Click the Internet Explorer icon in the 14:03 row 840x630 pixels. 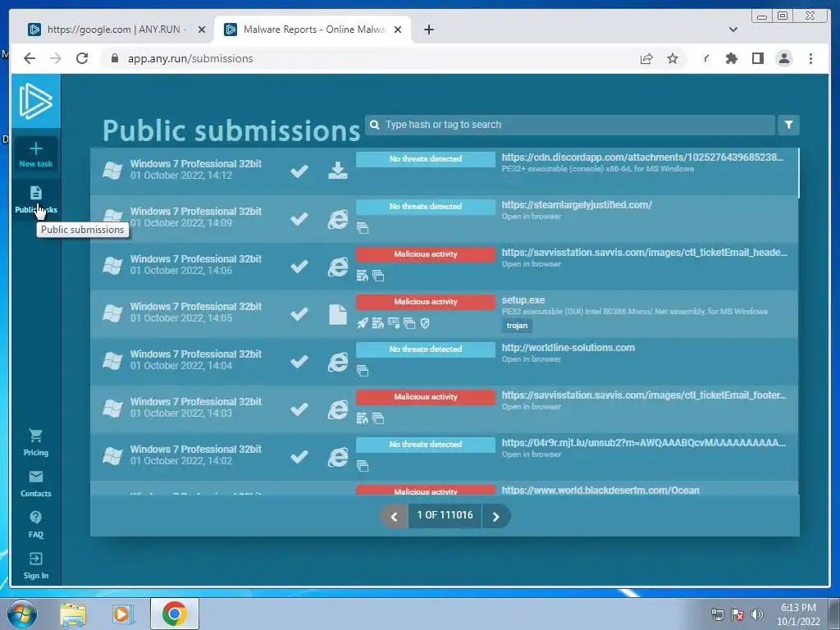click(x=337, y=410)
